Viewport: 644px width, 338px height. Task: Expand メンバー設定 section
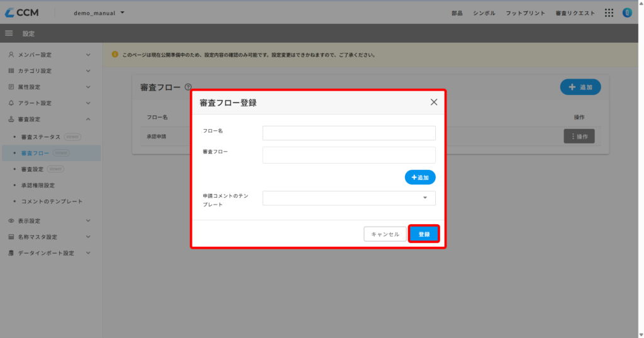[88, 55]
